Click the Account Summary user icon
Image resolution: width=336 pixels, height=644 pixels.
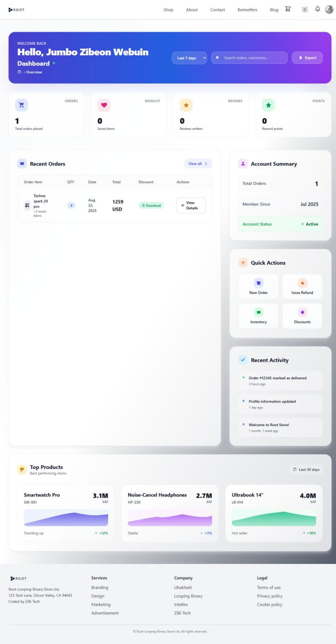[243, 164]
